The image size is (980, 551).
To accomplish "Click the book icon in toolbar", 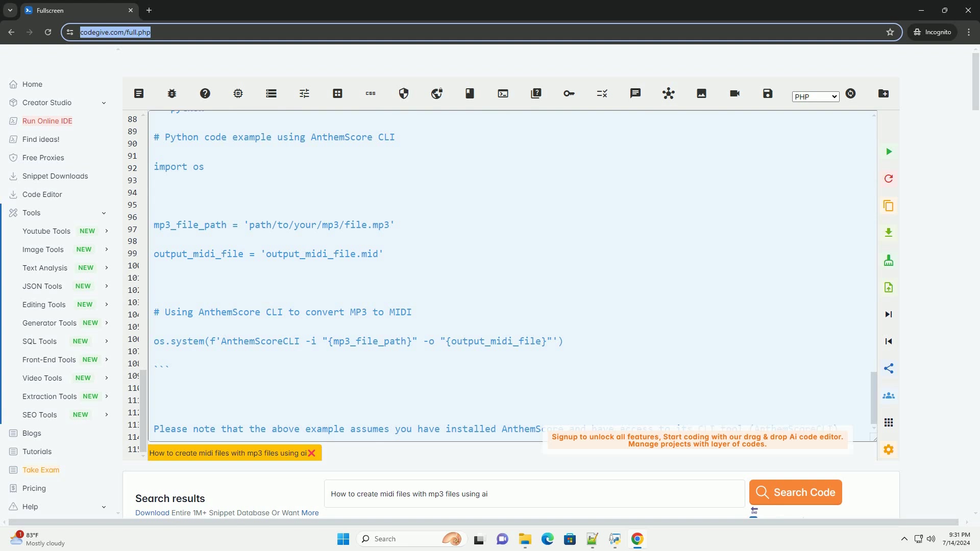I will point(470,93).
